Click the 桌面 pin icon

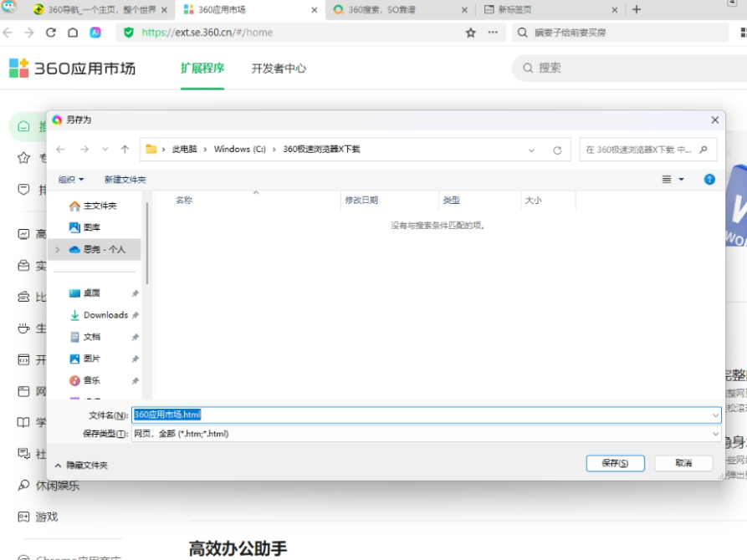click(136, 293)
